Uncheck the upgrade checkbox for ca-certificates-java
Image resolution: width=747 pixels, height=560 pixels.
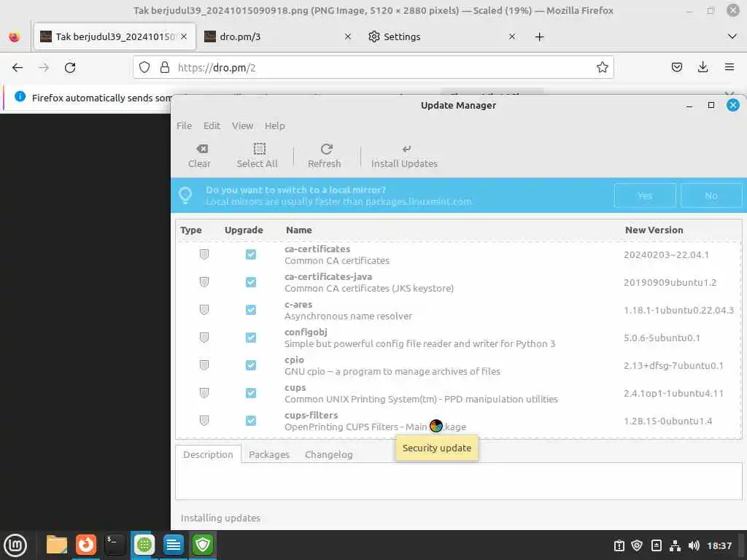click(x=251, y=282)
